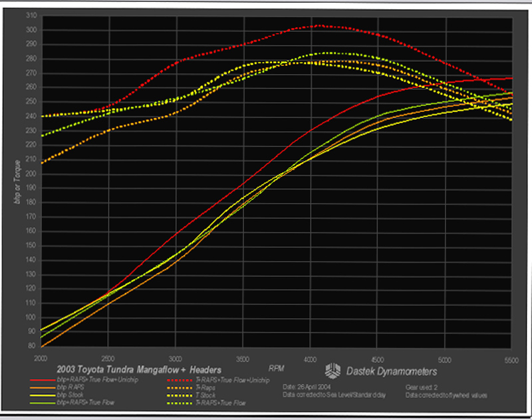Click the 5000 RPM axis tick label
This screenshot has width=532, height=420.
[444, 360]
